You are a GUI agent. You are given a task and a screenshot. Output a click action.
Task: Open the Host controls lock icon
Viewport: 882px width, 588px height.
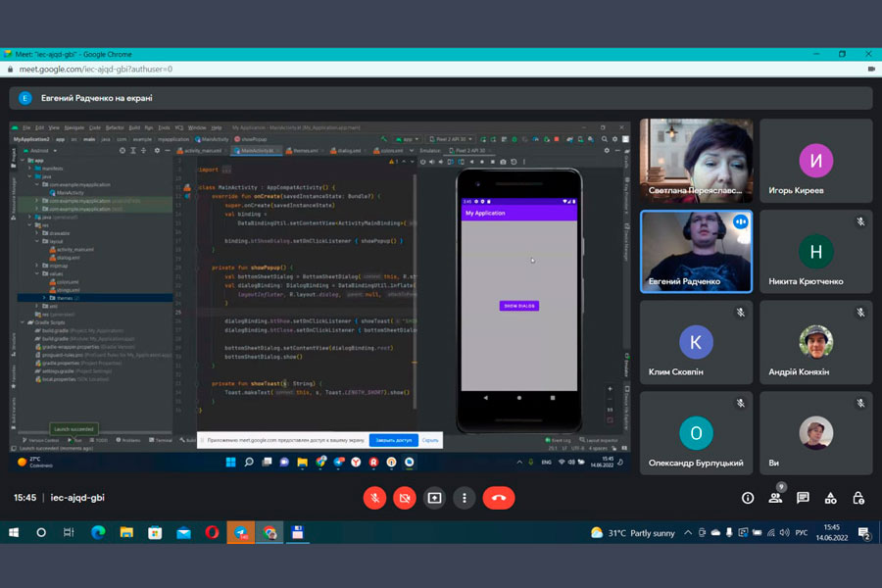(x=857, y=498)
